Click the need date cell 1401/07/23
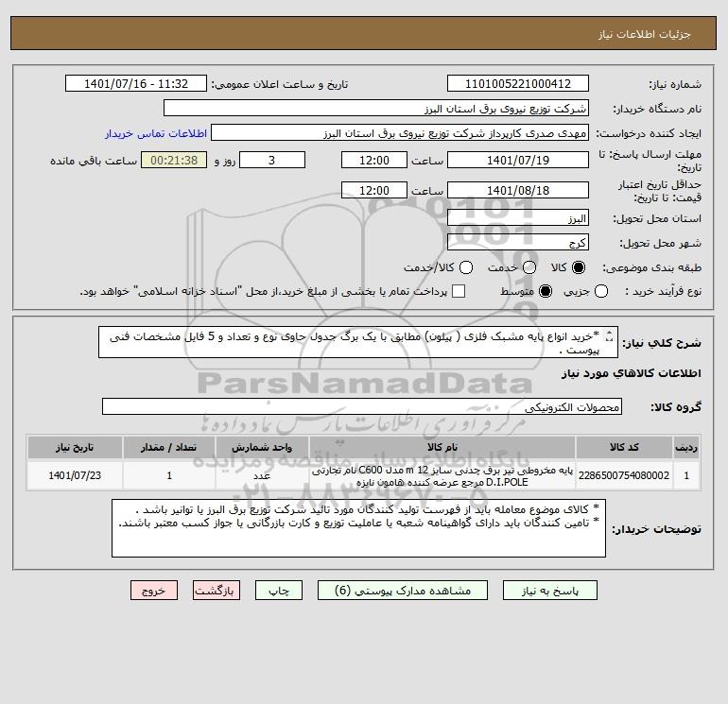The image size is (728, 704). (x=75, y=475)
